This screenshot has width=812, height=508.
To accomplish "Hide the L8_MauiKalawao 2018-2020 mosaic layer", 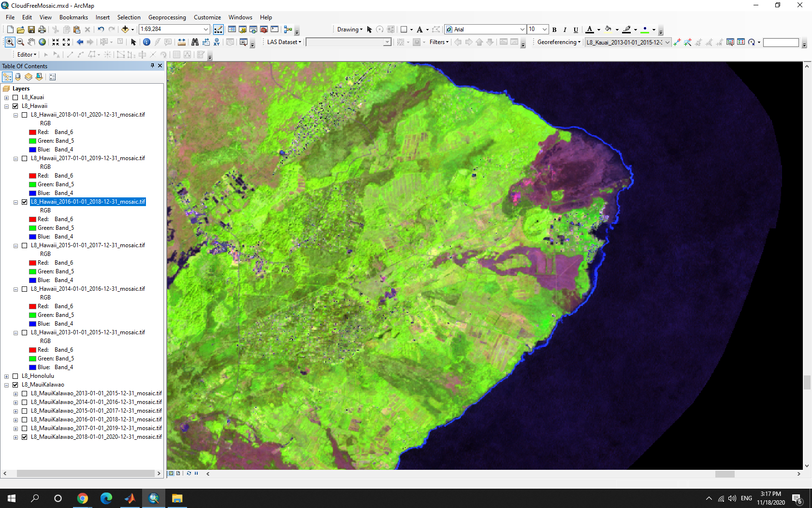I will point(24,437).
